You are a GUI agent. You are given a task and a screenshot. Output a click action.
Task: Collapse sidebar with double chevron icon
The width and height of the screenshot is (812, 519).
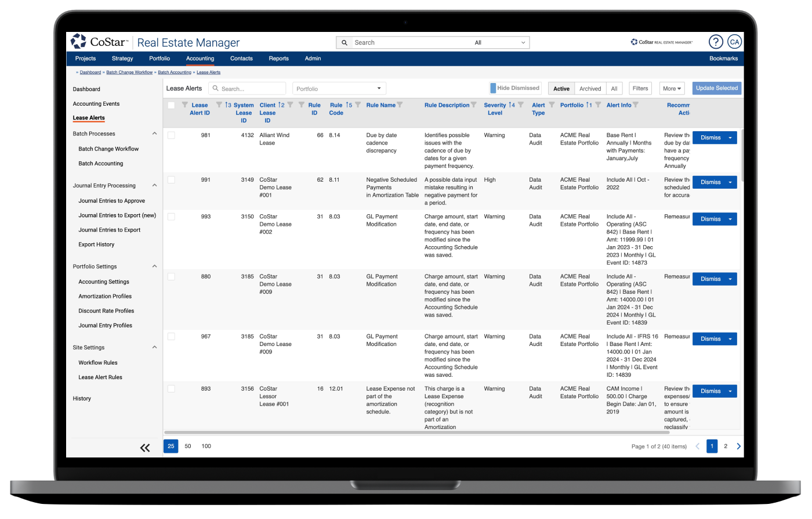click(x=145, y=447)
